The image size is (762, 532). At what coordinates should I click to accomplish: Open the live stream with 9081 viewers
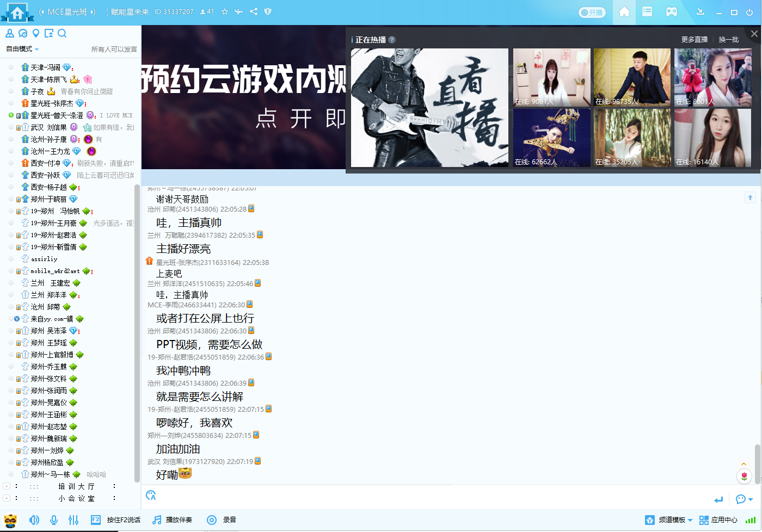point(552,77)
